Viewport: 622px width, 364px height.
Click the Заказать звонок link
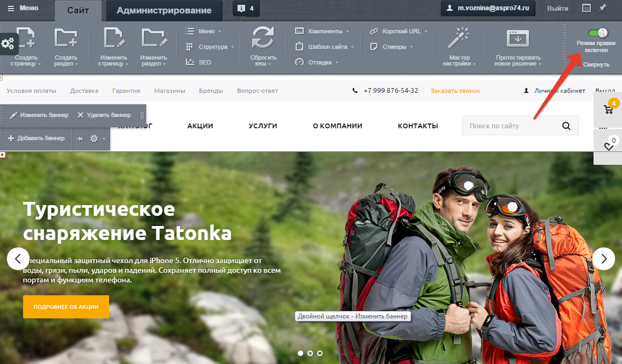pyautogui.click(x=455, y=91)
